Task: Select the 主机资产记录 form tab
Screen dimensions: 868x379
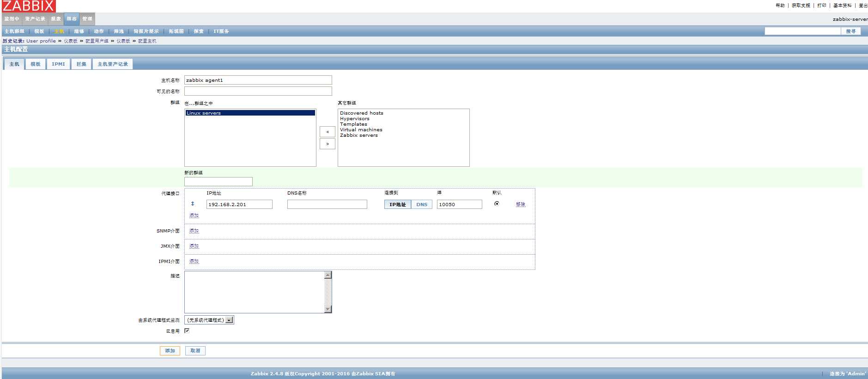Action: tap(113, 64)
